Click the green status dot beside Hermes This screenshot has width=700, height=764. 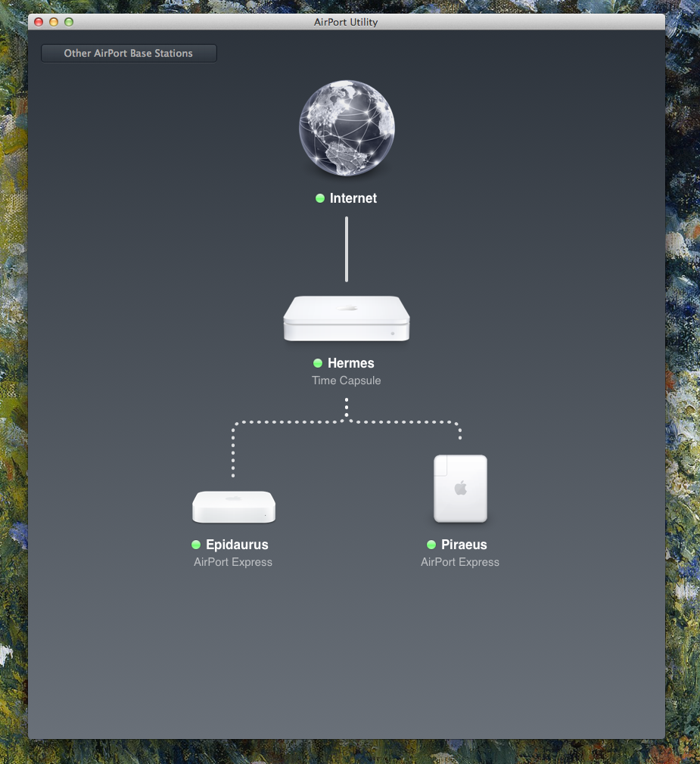point(318,363)
